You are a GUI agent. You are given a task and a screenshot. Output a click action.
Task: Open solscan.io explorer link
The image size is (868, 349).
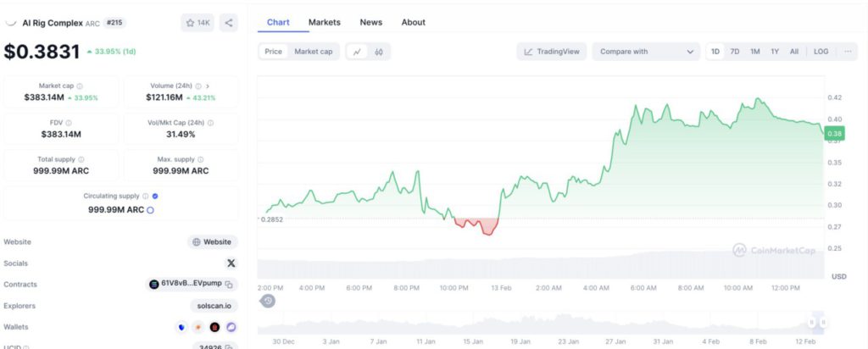click(x=214, y=306)
